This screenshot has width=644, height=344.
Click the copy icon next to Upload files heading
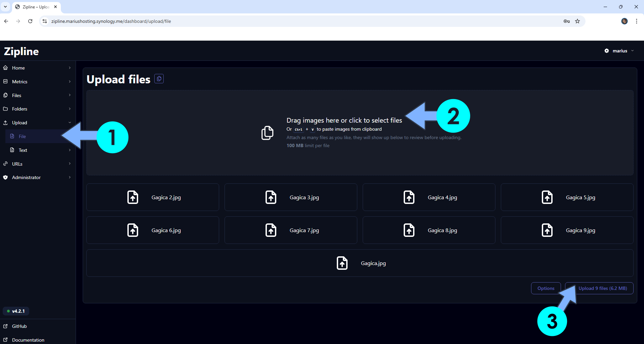point(159,79)
